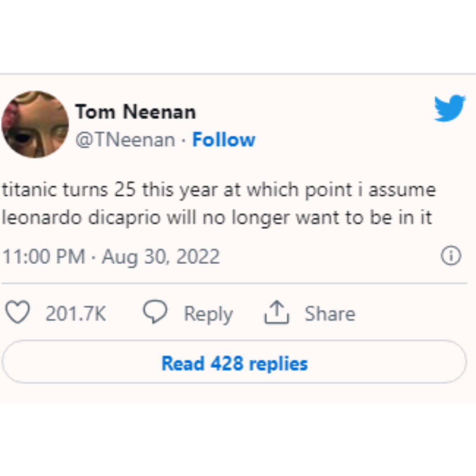Image resolution: width=476 pixels, height=476 pixels.
Task: Click the share upload arrow icon
Action: pyautogui.click(x=277, y=312)
